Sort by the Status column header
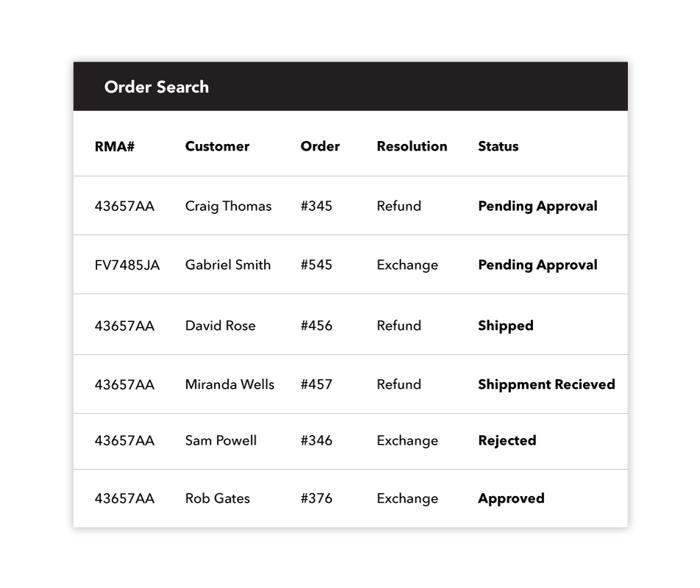This screenshot has width=700, height=588. 499,146
